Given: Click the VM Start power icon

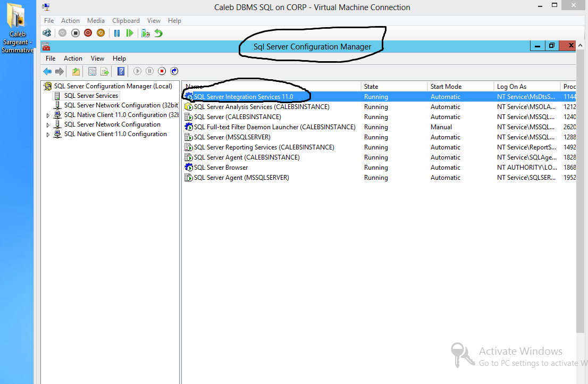Looking at the screenshot, I should point(63,33).
